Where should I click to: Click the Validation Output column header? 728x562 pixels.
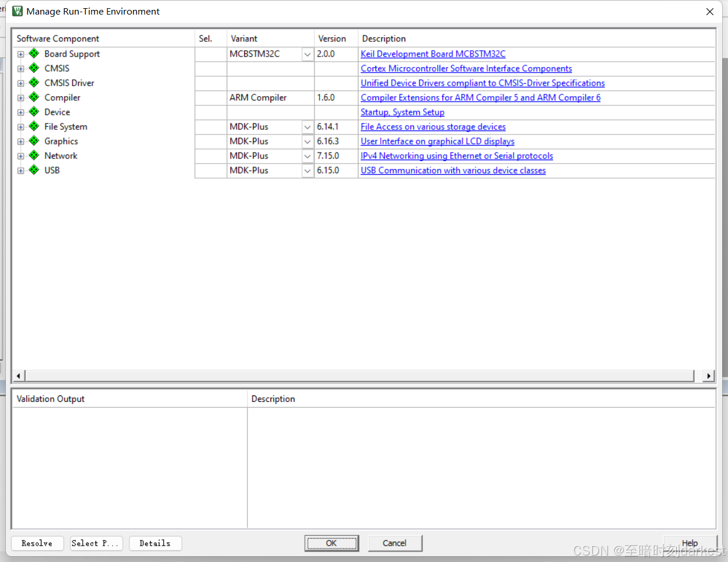coord(130,399)
